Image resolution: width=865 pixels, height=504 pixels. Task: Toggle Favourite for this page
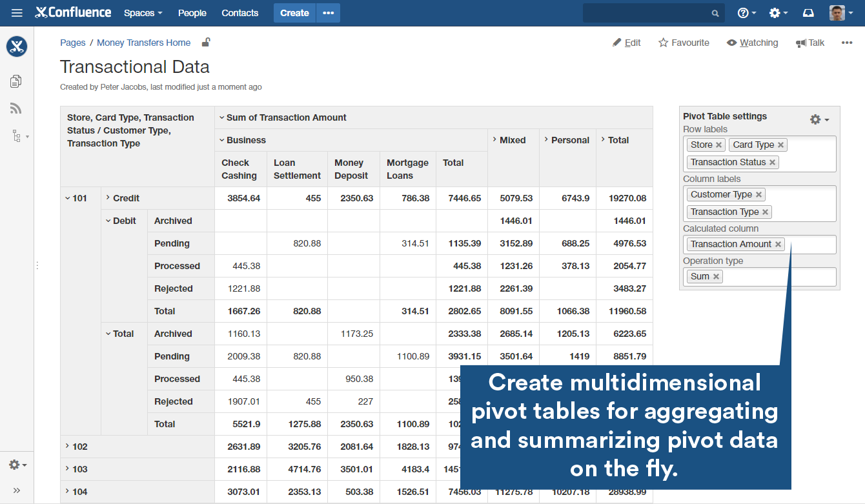[684, 43]
